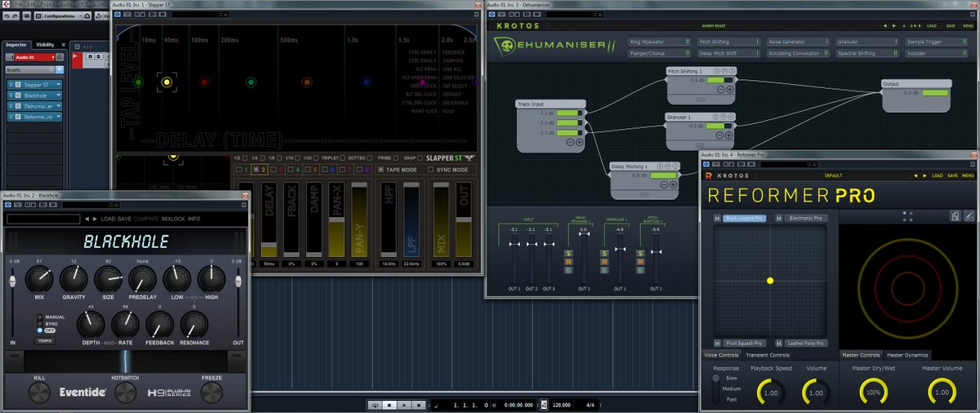The image size is (980, 413).
Task: Click the Blackhole FEEDBACK knob
Action: coord(159,325)
